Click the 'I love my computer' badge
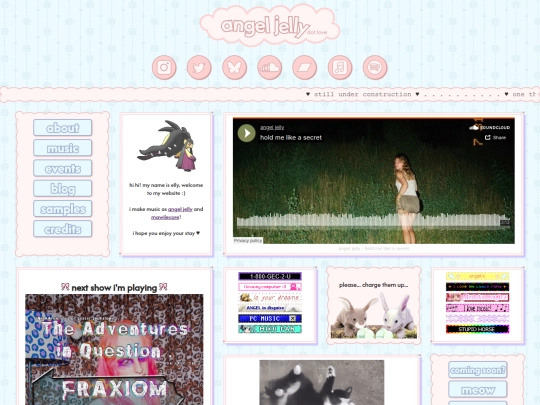The height and width of the screenshot is (405, 540). click(x=270, y=287)
